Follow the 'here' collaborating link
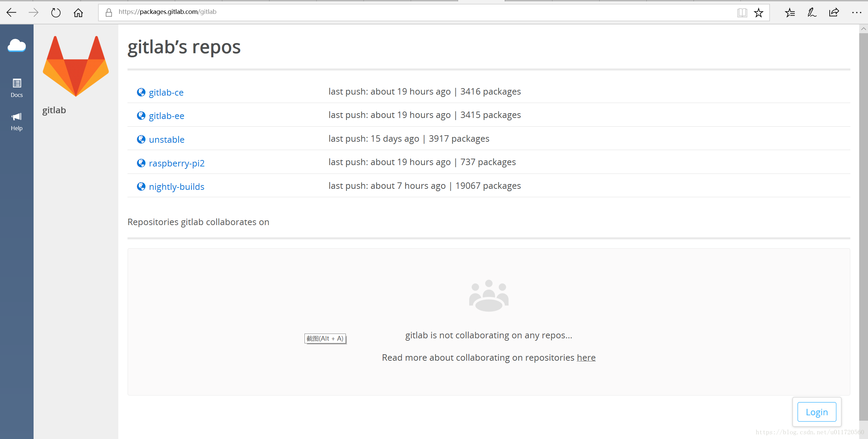This screenshot has width=868, height=439. tap(586, 357)
